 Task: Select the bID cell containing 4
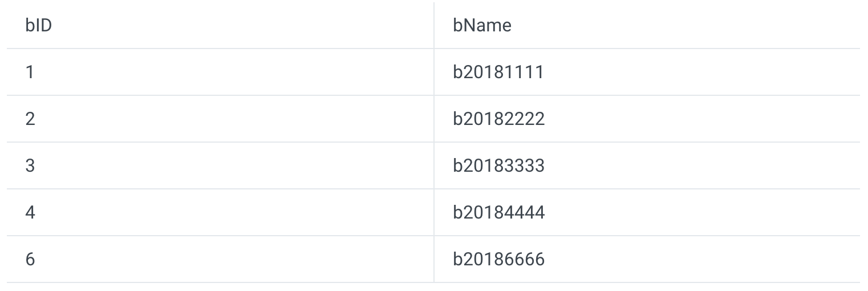30,213
